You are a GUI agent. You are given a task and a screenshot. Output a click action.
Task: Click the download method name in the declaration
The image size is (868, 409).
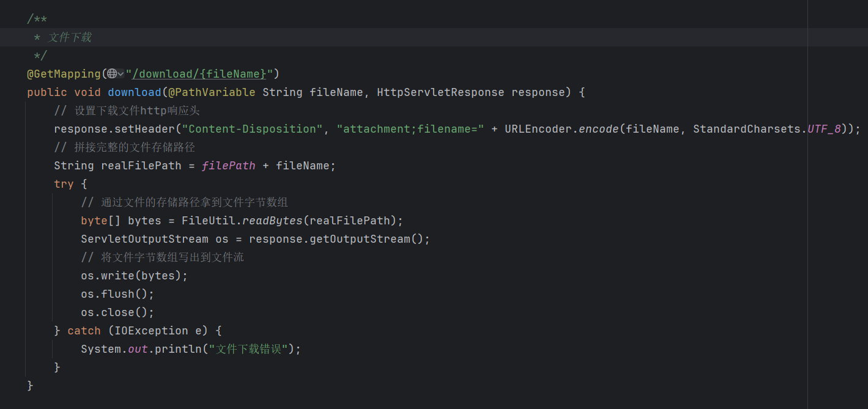[135, 92]
